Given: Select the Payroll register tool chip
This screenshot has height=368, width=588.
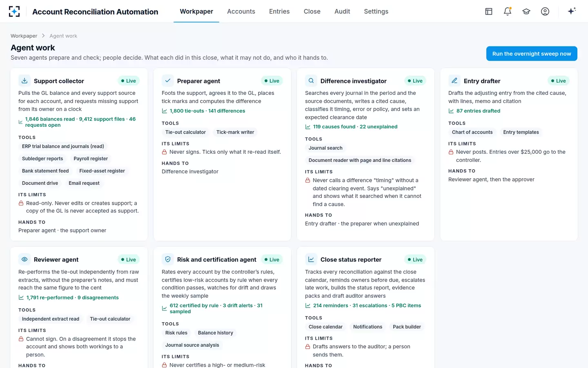Looking at the screenshot, I should (x=91, y=159).
